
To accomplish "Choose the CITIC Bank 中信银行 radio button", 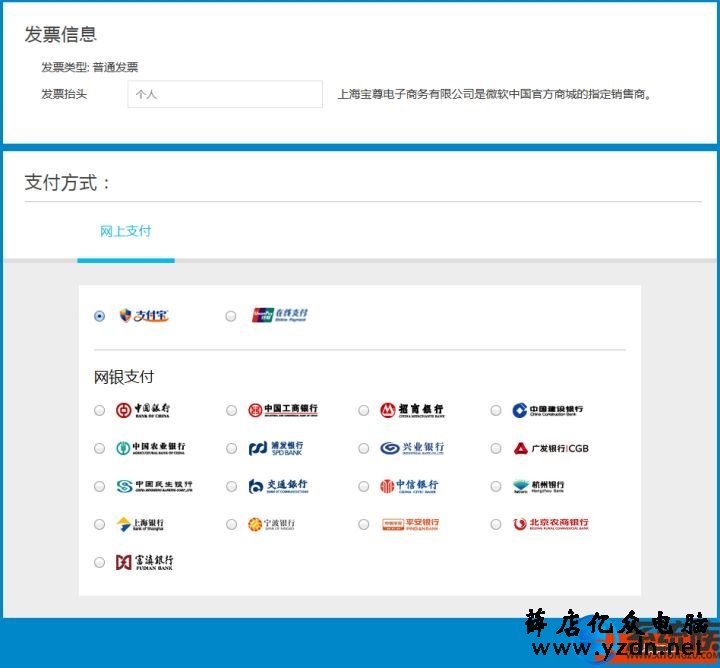I will pos(364,486).
